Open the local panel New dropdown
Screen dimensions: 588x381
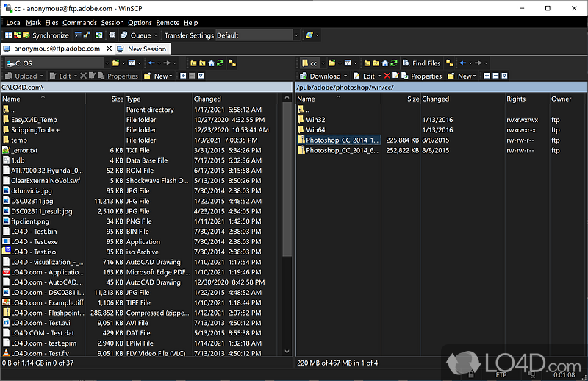click(x=162, y=76)
